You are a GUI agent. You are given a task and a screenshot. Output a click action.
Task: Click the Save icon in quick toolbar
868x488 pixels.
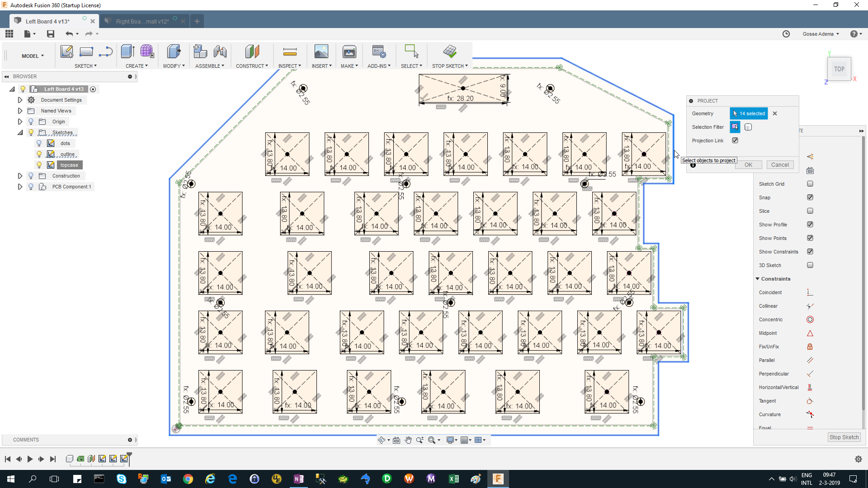pos(51,34)
